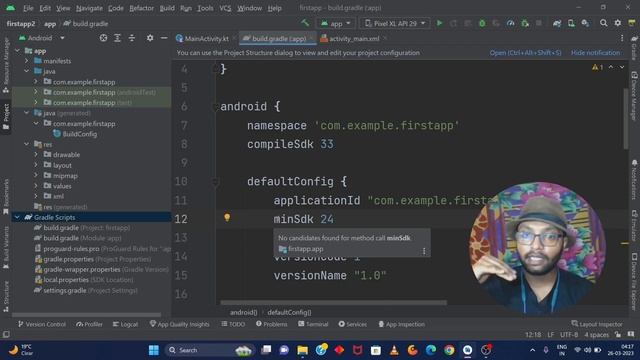Select build.gradle (Module :app) file
The height and width of the screenshot is (360, 640).
point(78,238)
